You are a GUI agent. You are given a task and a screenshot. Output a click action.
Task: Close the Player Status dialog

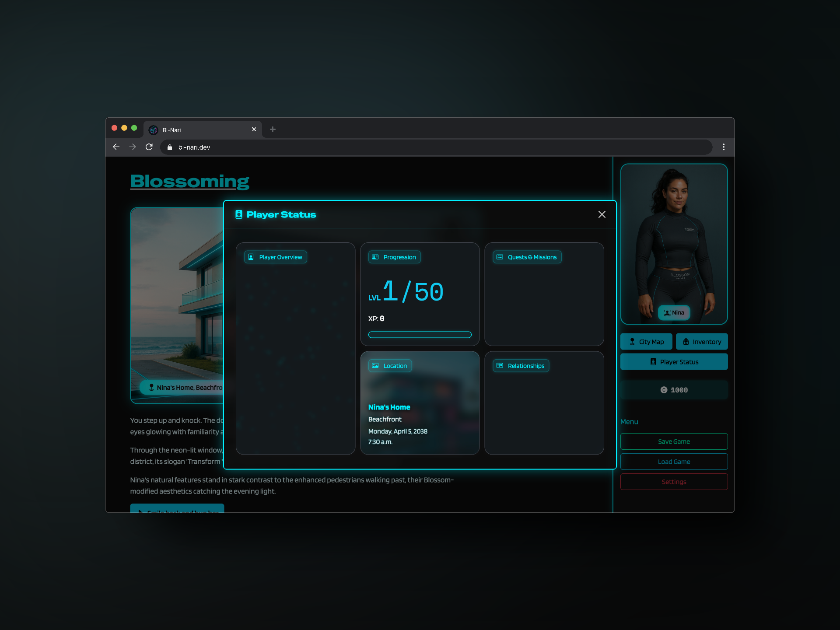pos(602,214)
